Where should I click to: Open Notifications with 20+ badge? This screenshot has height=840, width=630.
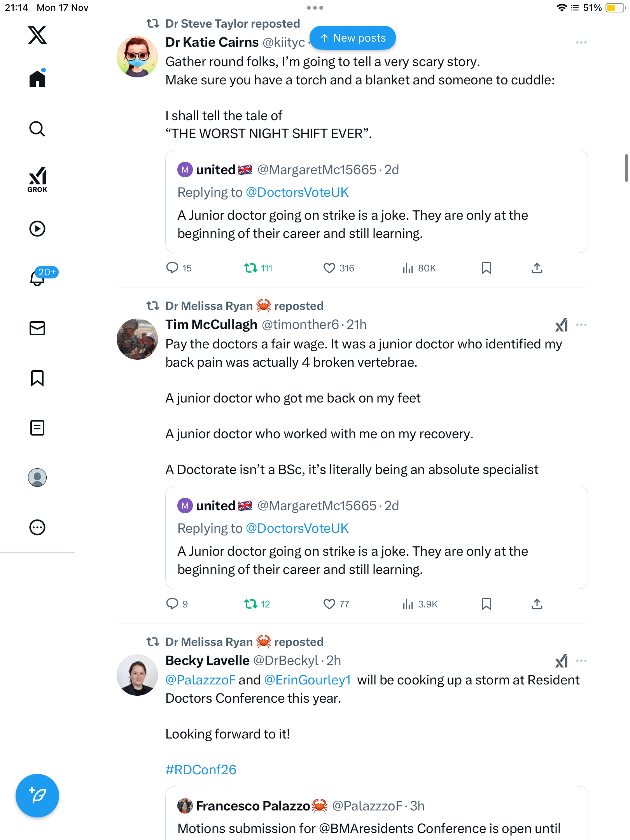point(38,278)
